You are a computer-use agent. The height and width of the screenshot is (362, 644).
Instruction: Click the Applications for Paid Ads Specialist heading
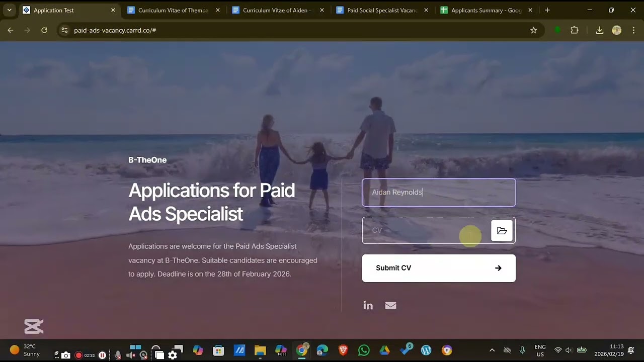[212, 202]
